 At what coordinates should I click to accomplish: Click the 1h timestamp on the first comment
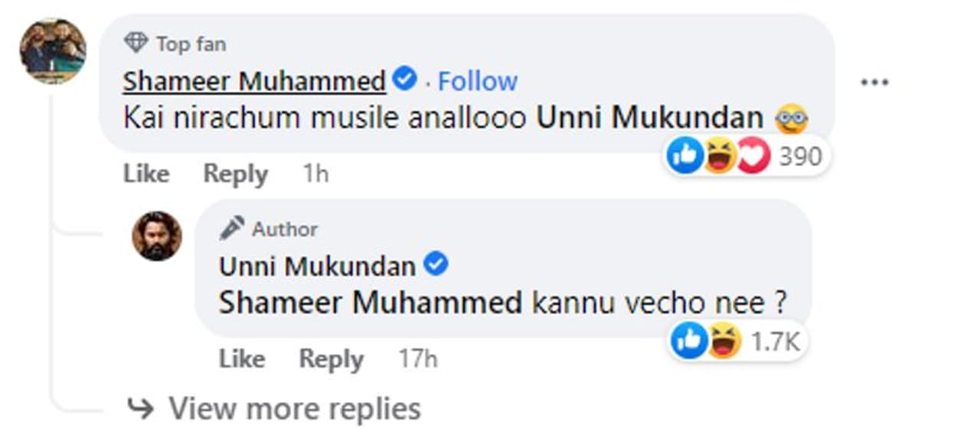(x=315, y=174)
